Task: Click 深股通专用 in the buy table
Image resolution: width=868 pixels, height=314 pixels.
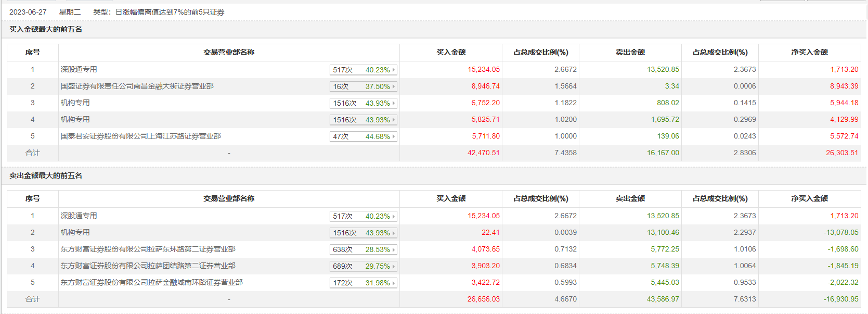Action: [79, 69]
